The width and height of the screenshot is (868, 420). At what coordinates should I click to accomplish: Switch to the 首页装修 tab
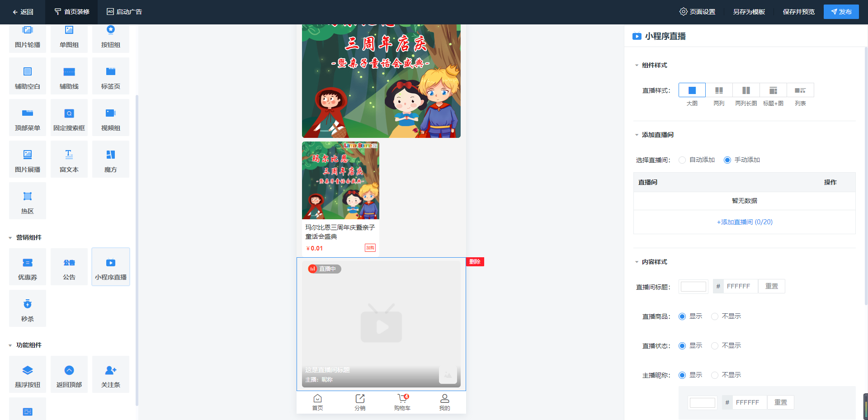coord(71,12)
